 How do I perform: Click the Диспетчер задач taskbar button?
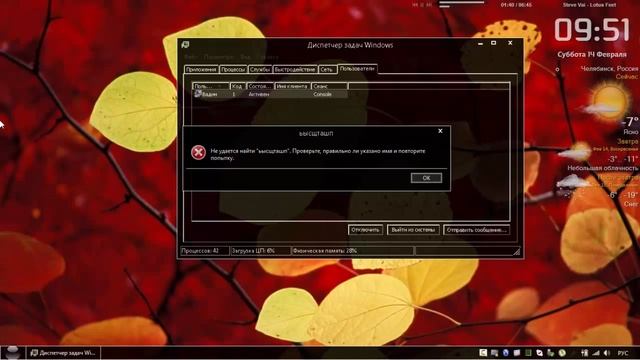click(x=64, y=353)
